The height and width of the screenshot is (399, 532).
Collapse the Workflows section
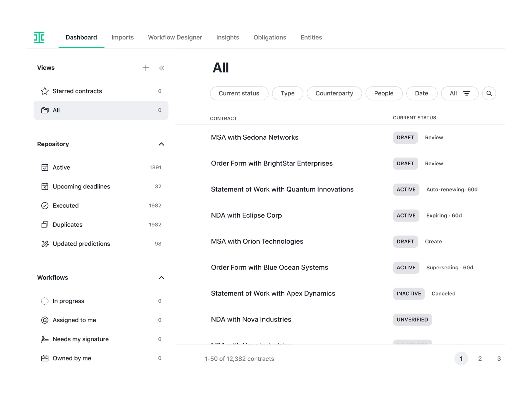coord(162,278)
